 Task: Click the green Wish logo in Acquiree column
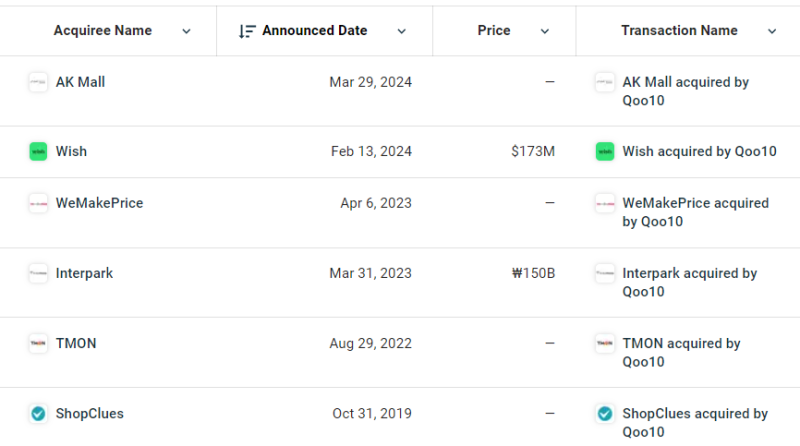point(38,152)
